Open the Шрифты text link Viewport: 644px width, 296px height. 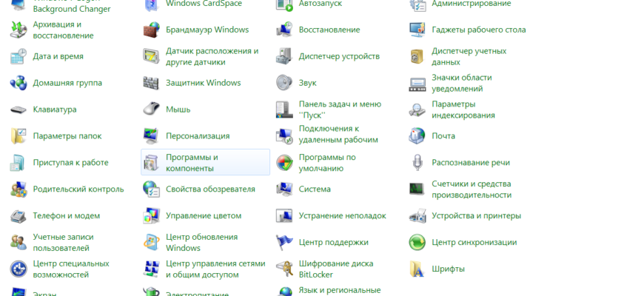point(448,269)
